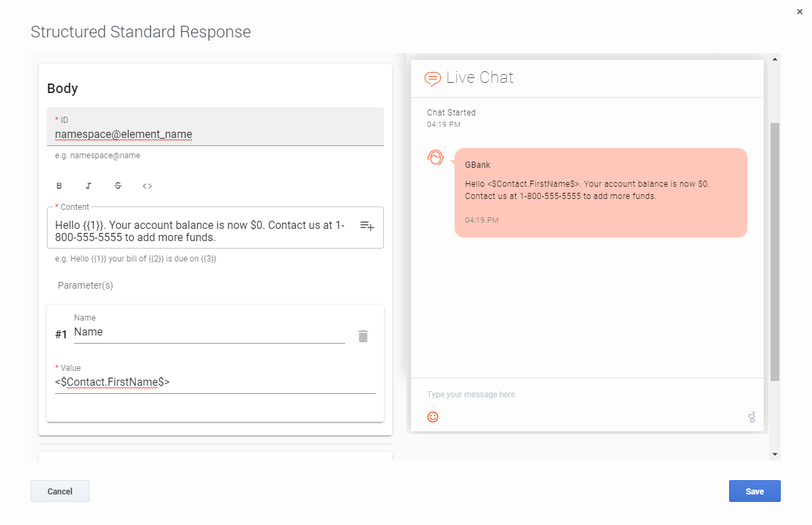The image size is (812, 525).
Task: Click the '#1' parameter number
Action: pos(61,334)
